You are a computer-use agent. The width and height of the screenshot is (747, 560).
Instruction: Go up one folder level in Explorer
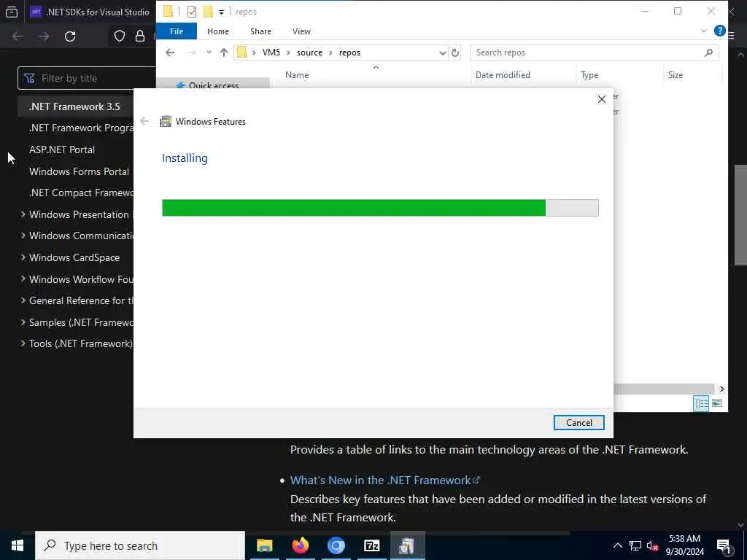tap(224, 52)
